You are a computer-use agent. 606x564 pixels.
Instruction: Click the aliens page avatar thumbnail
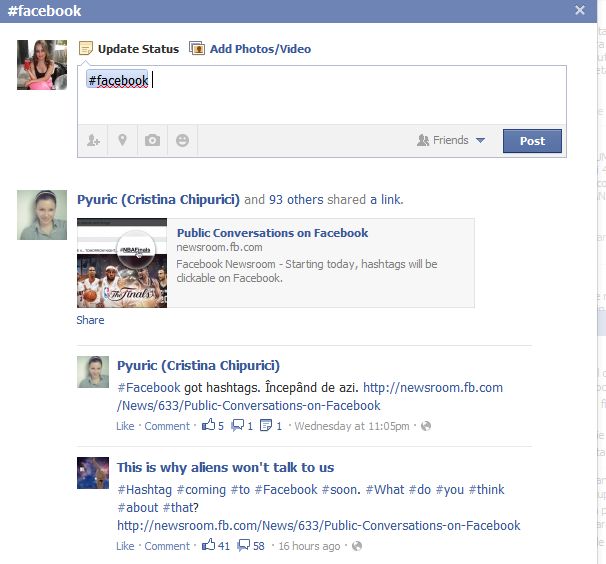coord(93,473)
